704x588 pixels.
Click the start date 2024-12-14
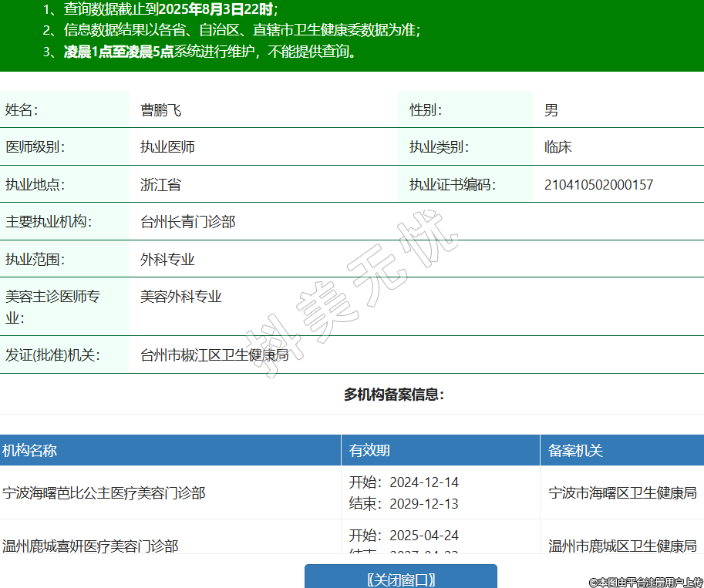423,482
